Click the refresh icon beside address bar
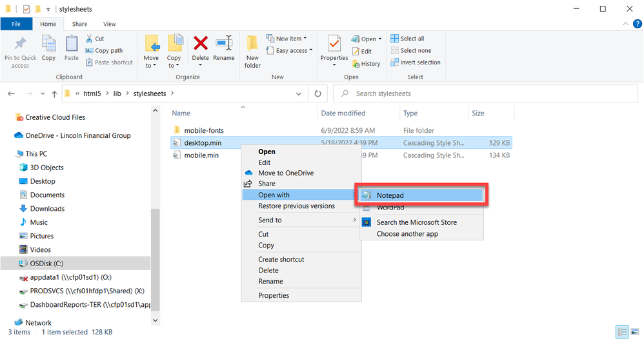This screenshot has width=644, height=339. coord(317,93)
